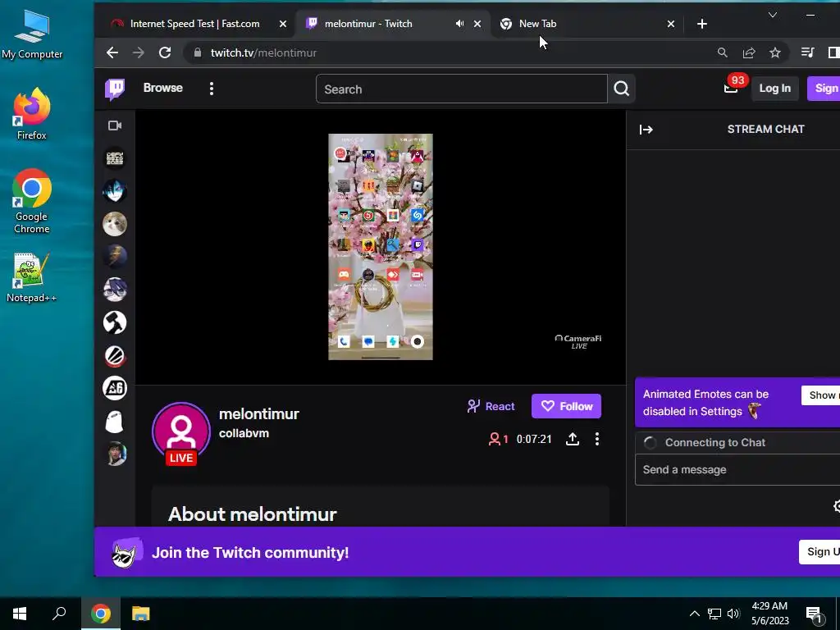Screen dimensions: 840x630
Task: Open the Windows Start menu
Action: 20,614
